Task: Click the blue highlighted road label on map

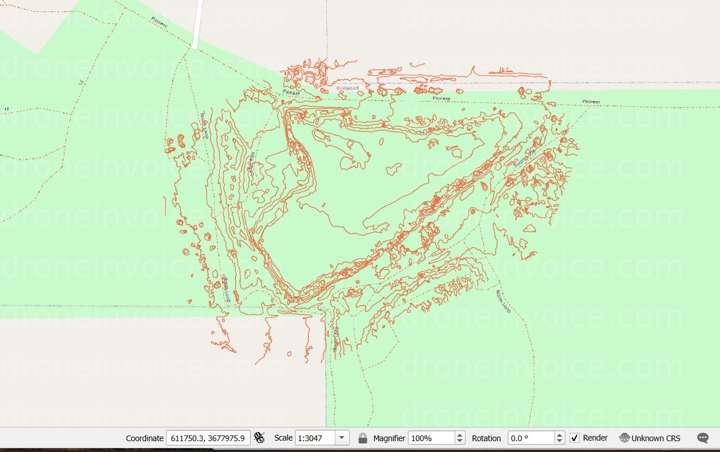Action: pyautogui.click(x=346, y=88)
